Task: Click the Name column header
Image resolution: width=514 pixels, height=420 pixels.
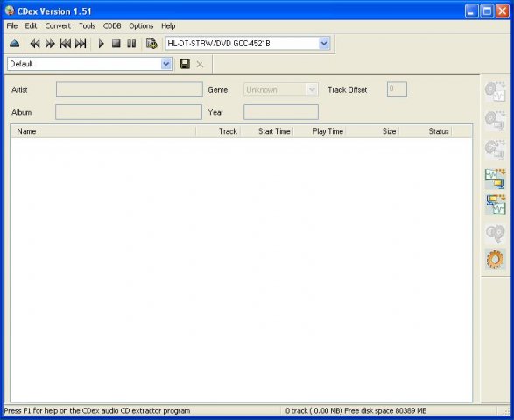Action: click(103, 131)
